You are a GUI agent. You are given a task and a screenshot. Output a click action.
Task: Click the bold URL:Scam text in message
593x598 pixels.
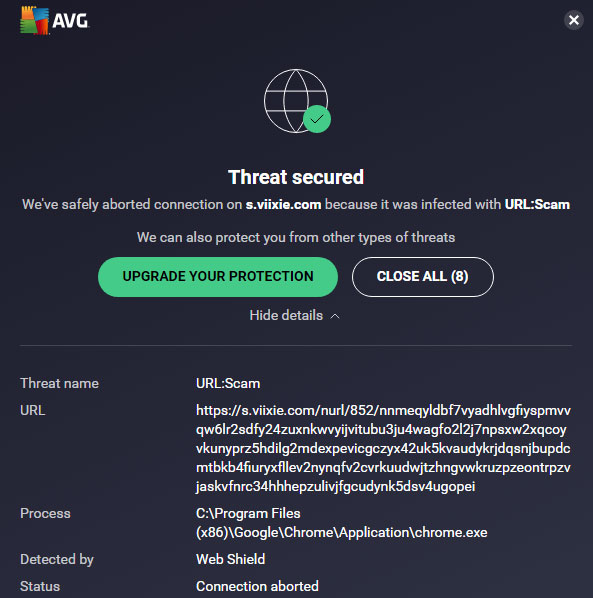pos(537,205)
